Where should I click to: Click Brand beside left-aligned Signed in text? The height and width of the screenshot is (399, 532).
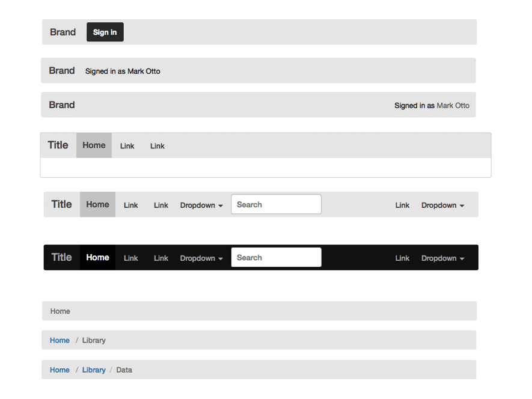pos(62,70)
